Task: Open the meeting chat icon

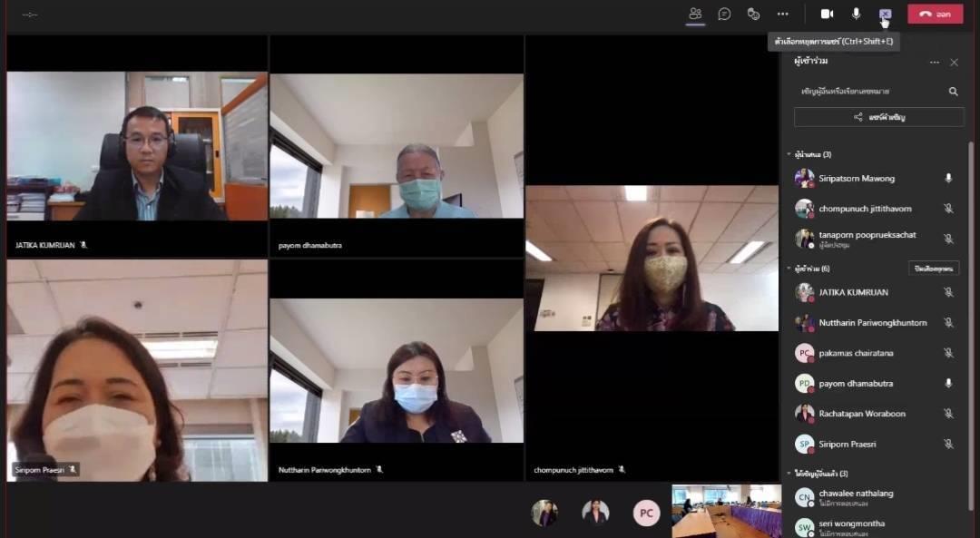Action: (724, 14)
